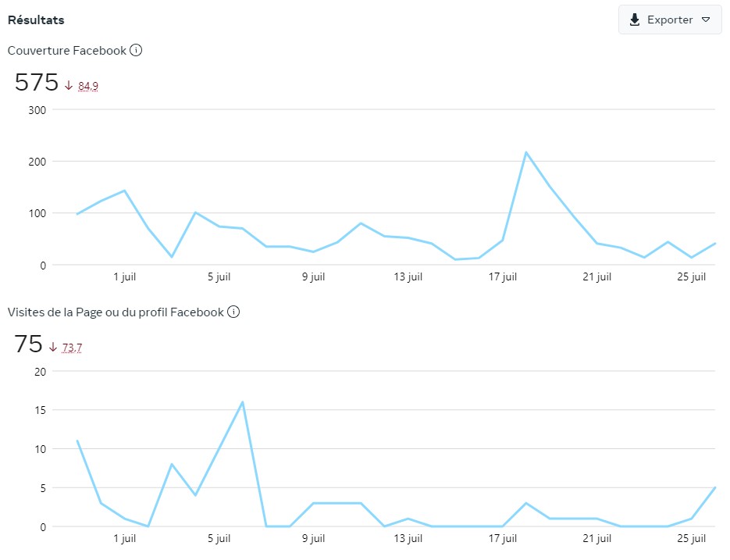Click the Exporter dropdown arrow
The image size is (730, 560).
706,20
